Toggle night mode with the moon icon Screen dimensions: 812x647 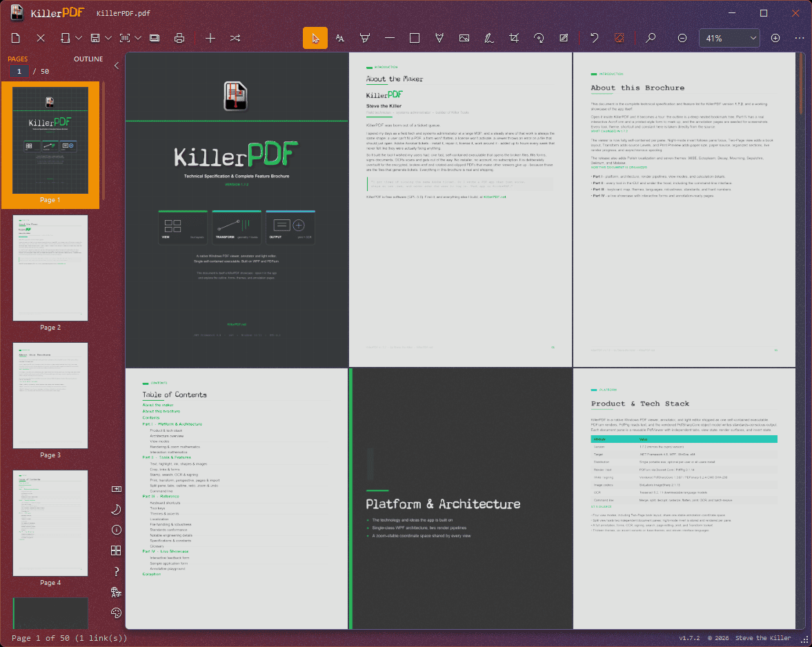[117, 509]
